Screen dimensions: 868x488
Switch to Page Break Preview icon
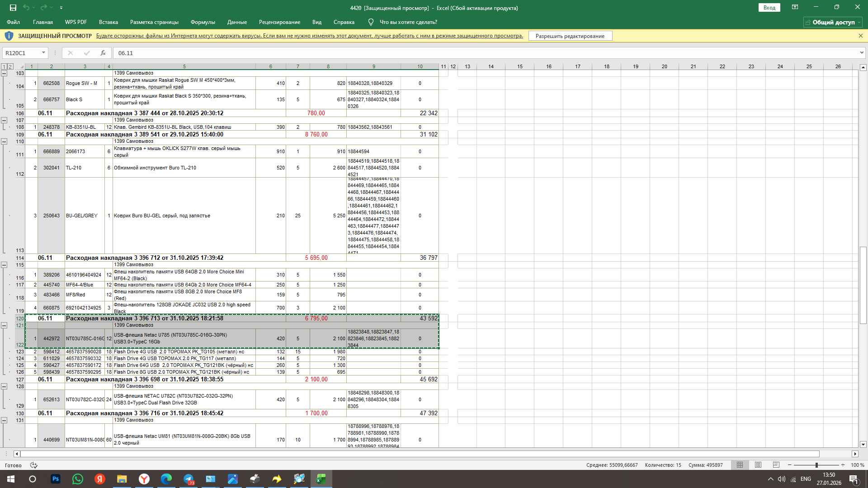(x=776, y=465)
